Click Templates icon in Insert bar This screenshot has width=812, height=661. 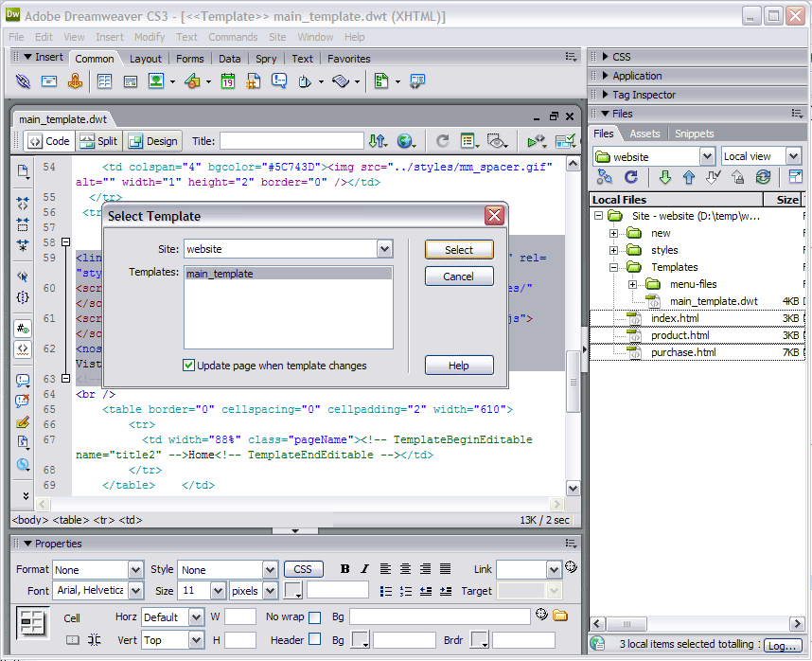(381, 80)
